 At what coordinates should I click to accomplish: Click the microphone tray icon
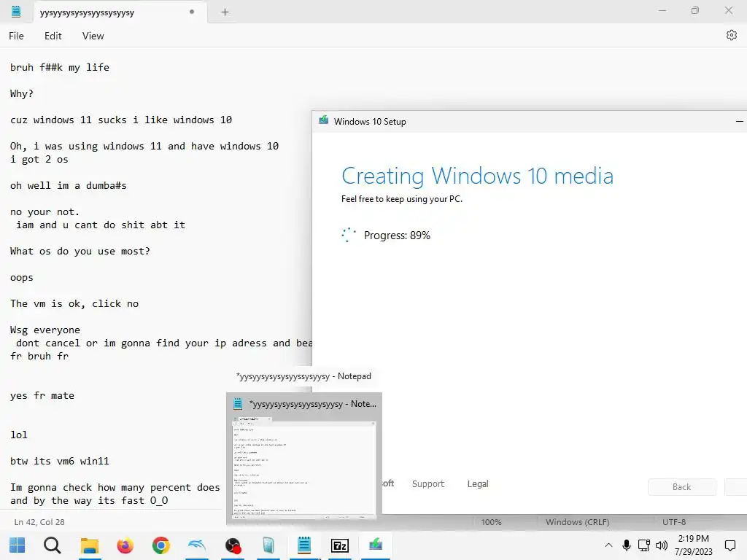[x=627, y=545]
